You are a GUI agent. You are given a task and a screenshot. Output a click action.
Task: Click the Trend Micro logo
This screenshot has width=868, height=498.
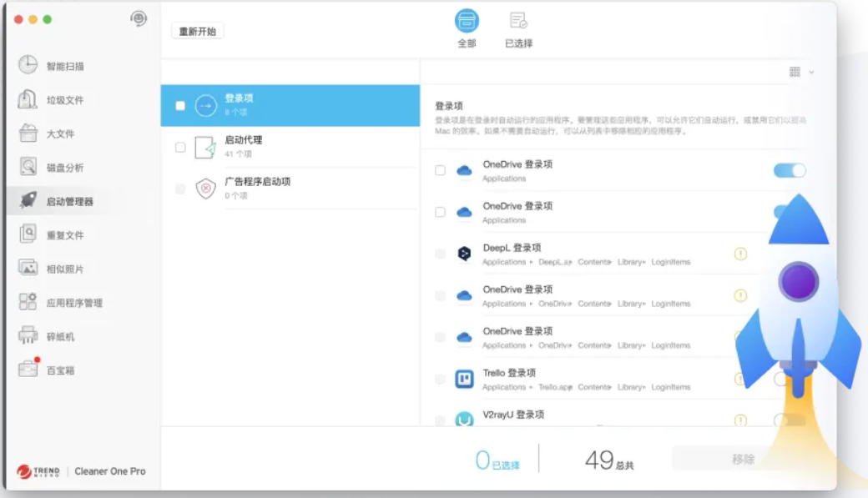click(x=38, y=471)
